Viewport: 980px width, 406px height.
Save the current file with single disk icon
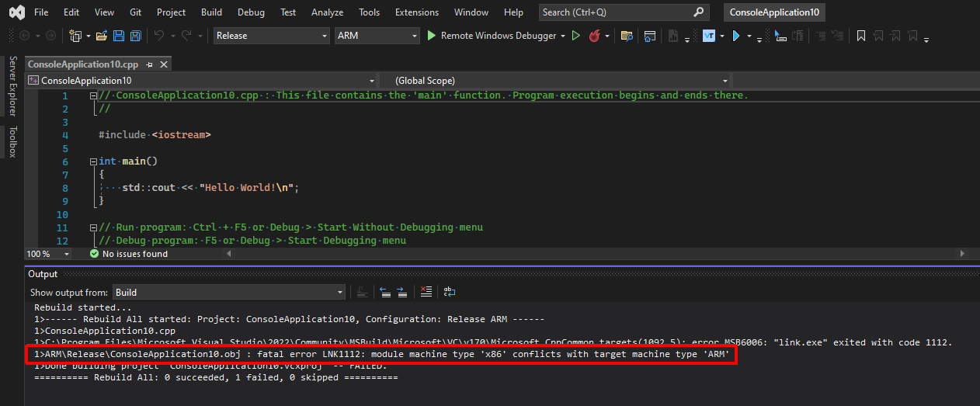119,36
